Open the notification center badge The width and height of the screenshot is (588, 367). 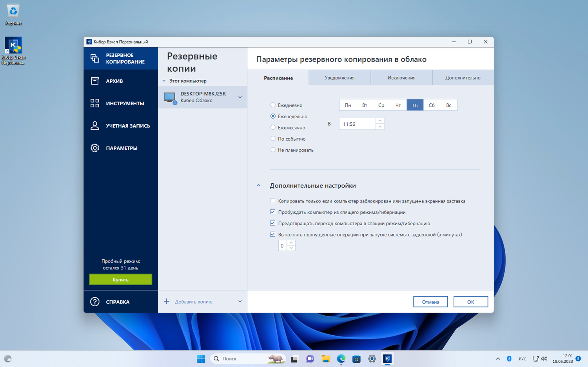tap(578, 358)
